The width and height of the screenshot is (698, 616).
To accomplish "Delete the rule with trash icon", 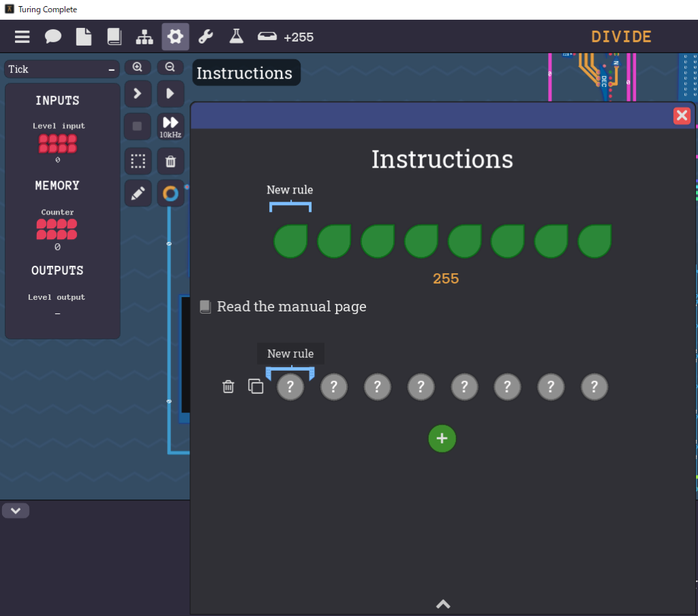I will click(x=228, y=386).
